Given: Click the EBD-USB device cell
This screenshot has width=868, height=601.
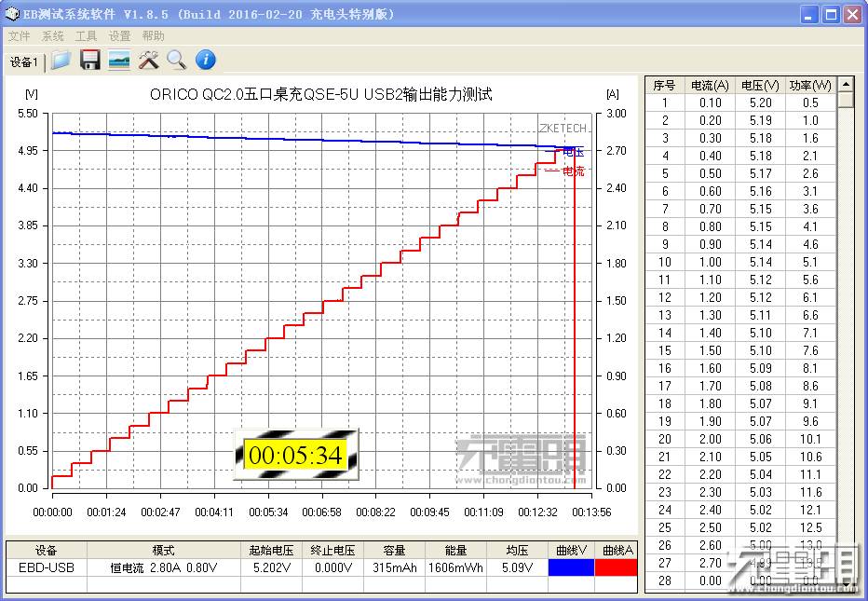Looking at the screenshot, I should point(46,567).
